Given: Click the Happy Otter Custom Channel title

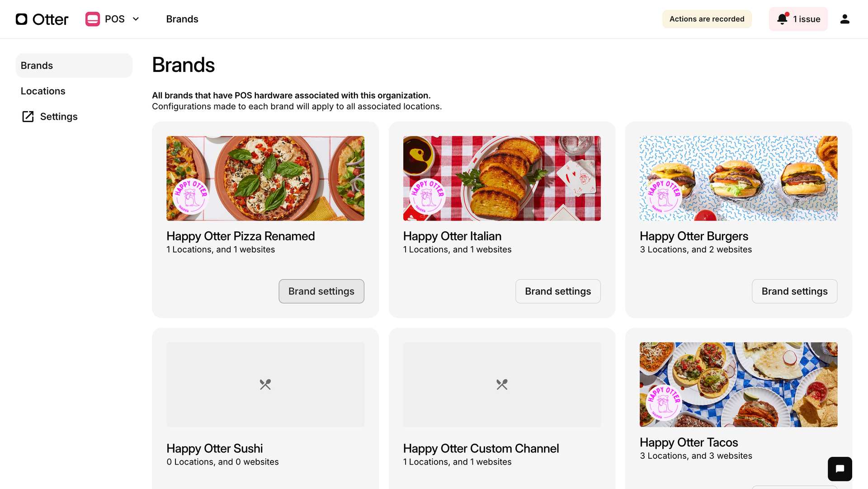Looking at the screenshot, I should (x=481, y=449).
